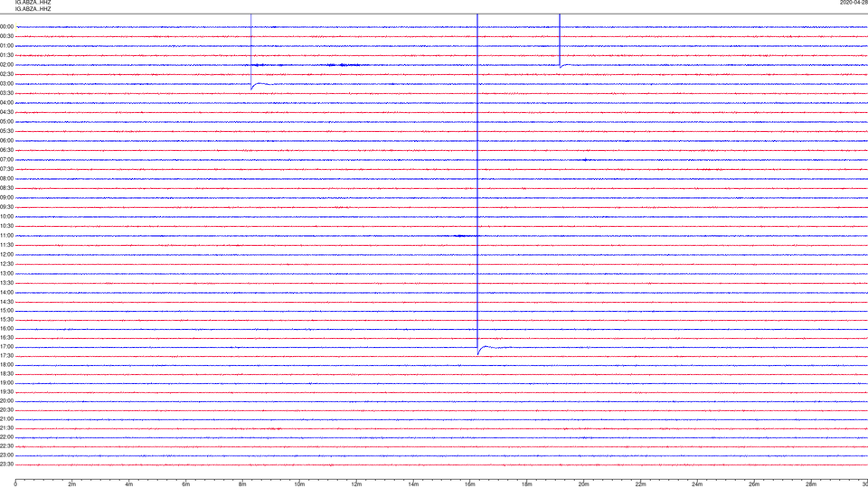Image resolution: width=868 pixels, height=488 pixels.
Task: Click the 06:00 time label
Action: pyautogui.click(x=6, y=141)
